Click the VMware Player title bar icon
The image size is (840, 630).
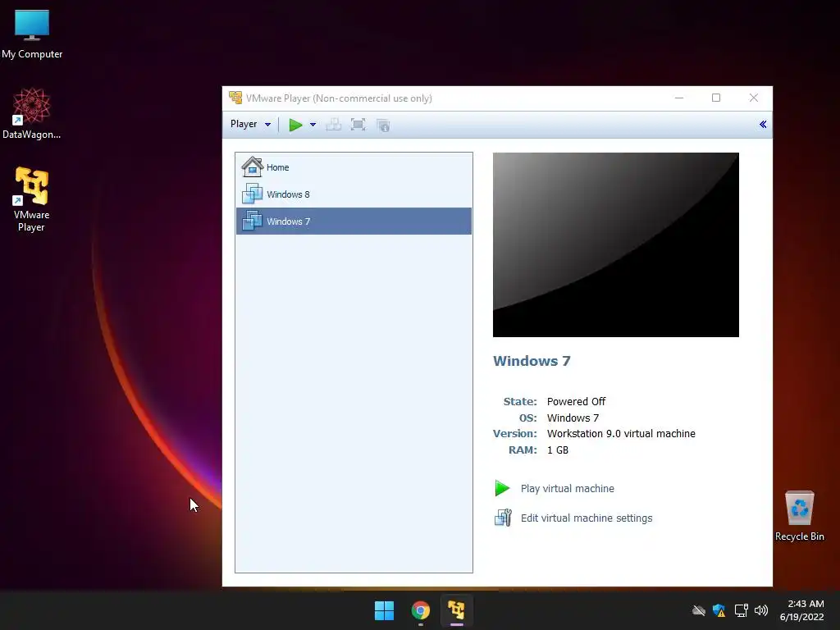coord(235,98)
